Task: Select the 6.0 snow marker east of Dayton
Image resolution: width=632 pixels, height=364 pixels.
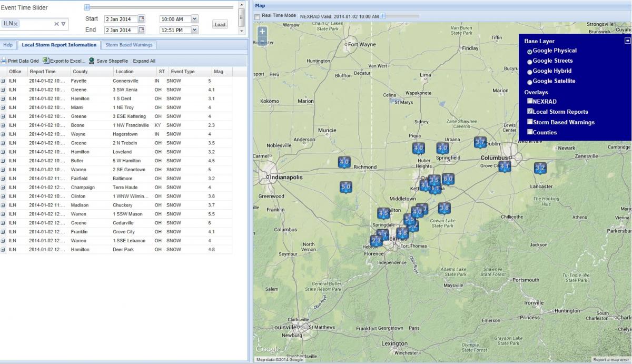Action: (x=448, y=179)
